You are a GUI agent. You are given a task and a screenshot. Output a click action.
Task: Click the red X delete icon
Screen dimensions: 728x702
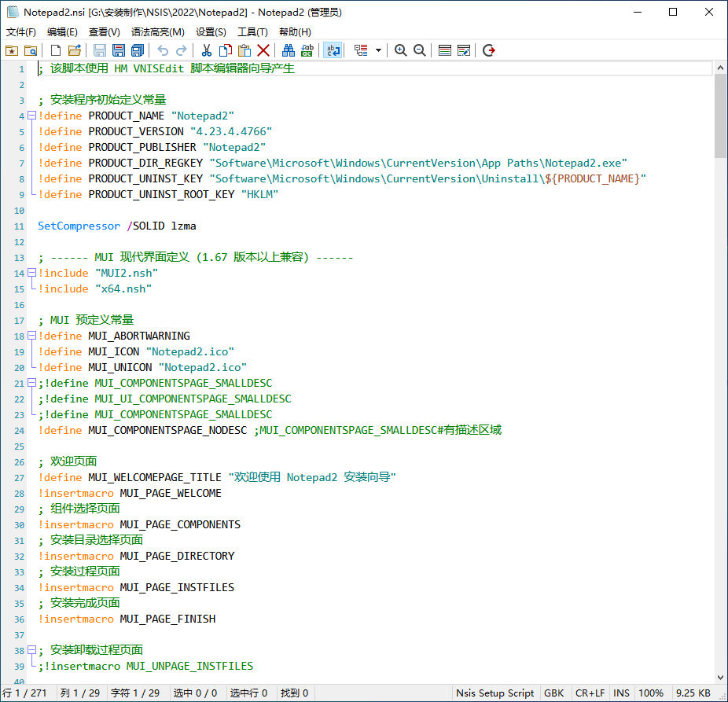(x=264, y=50)
